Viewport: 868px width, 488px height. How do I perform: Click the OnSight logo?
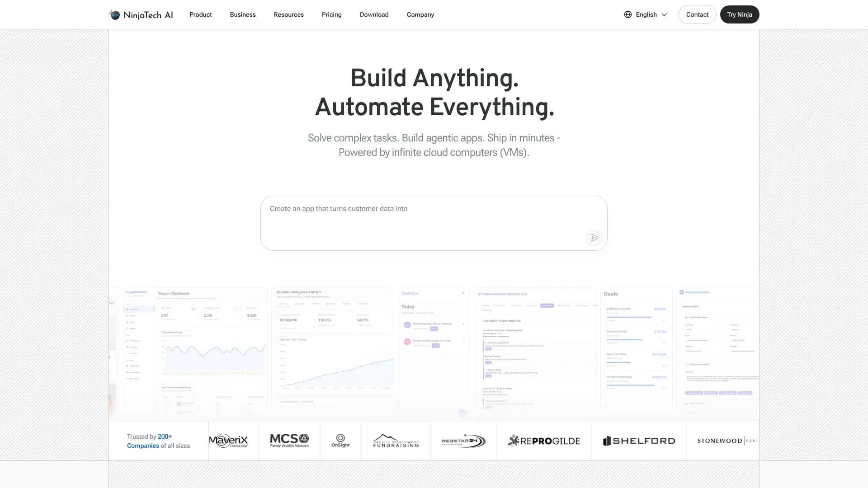coord(340,441)
